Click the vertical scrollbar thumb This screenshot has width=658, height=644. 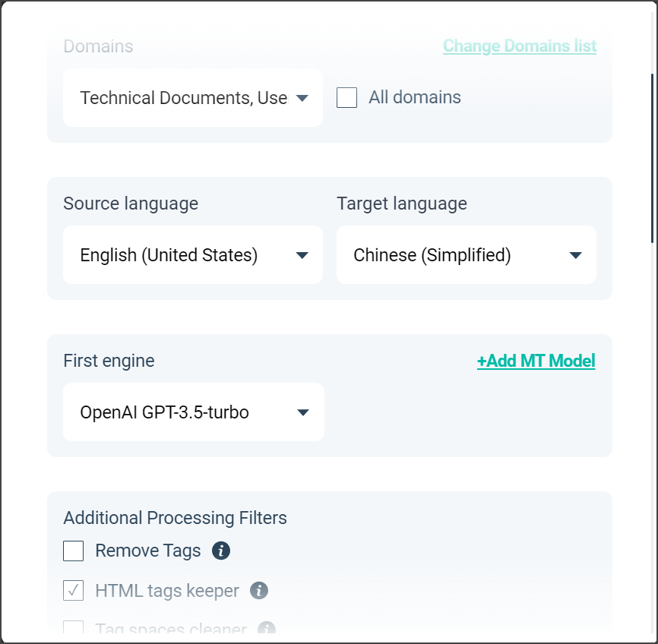[652, 158]
